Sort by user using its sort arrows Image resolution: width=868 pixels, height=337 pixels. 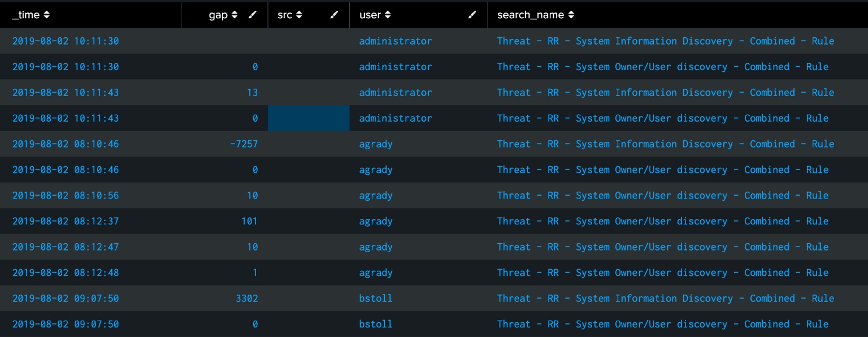(388, 15)
